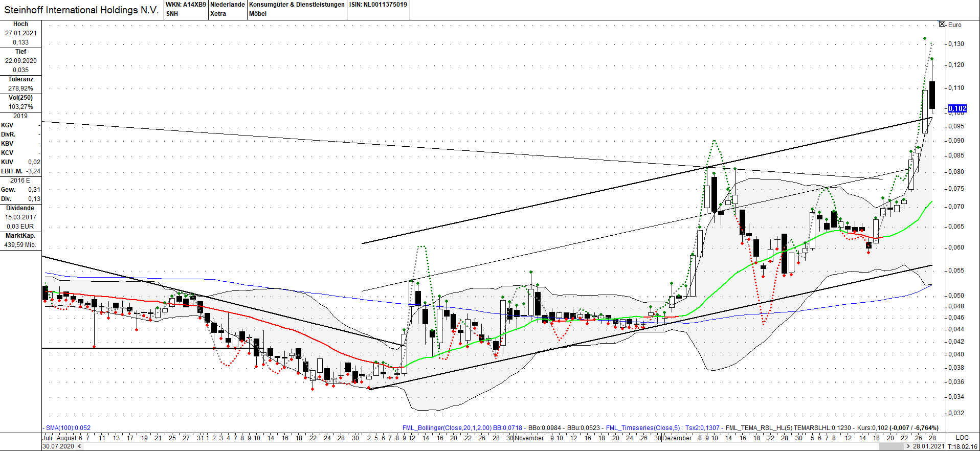Click the Tief header in the side panel
The width and height of the screenshot is (980, 451).
tap(20, 52)
